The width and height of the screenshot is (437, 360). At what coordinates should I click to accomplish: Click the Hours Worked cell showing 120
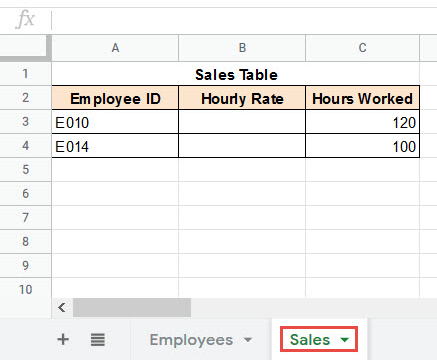point(362,122)
